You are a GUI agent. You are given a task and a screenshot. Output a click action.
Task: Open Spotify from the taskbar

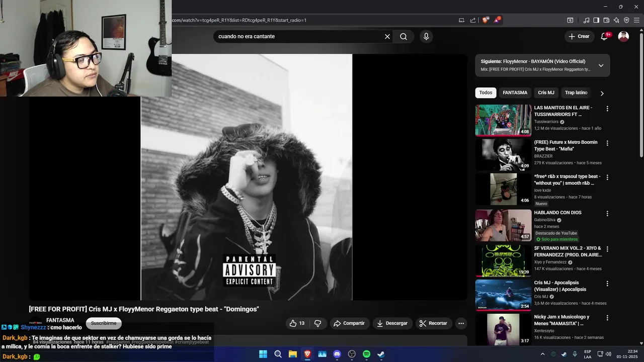[367, 354]
